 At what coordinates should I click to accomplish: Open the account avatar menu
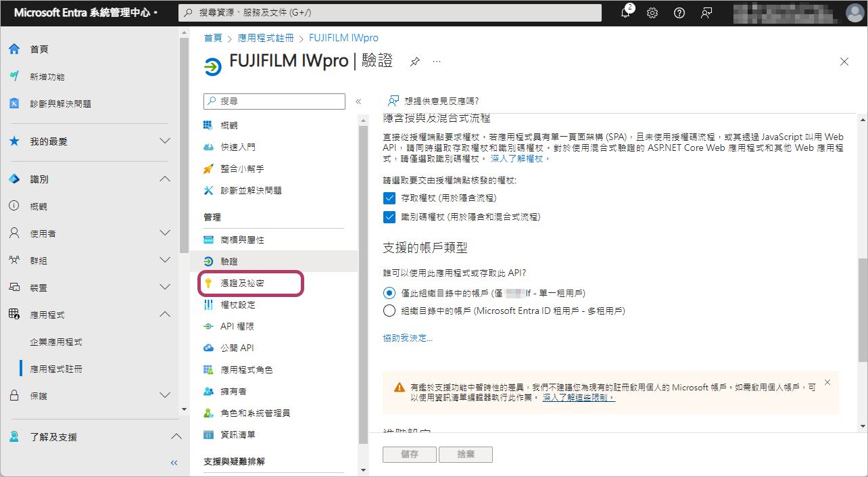pyautogui.click(x=854, y=13)
